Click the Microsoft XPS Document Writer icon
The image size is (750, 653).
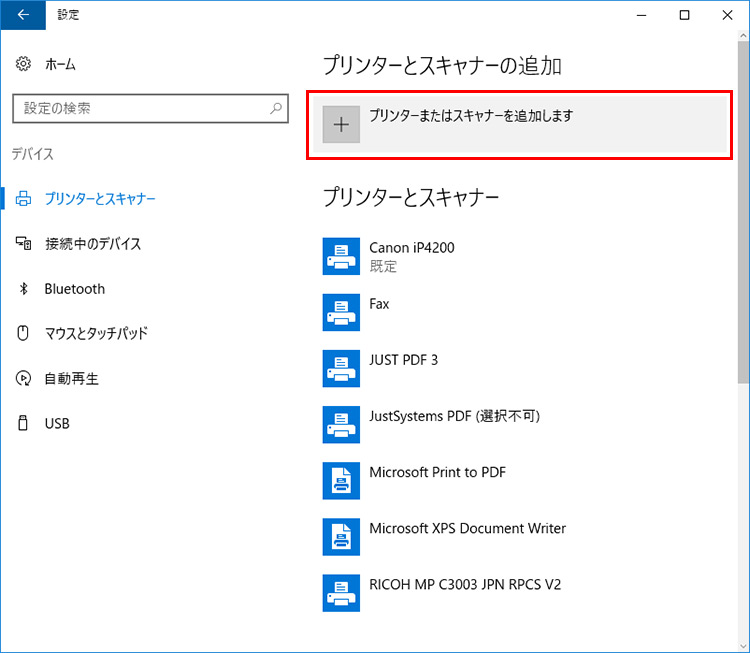(x=341, y=536)
